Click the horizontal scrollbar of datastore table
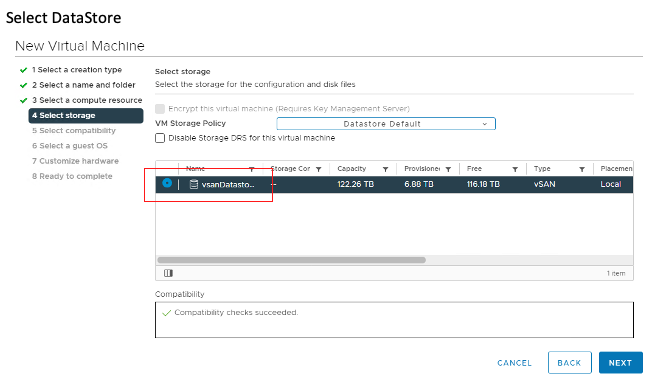The width and height of the screenshot is (654, 380). (291, 260)
